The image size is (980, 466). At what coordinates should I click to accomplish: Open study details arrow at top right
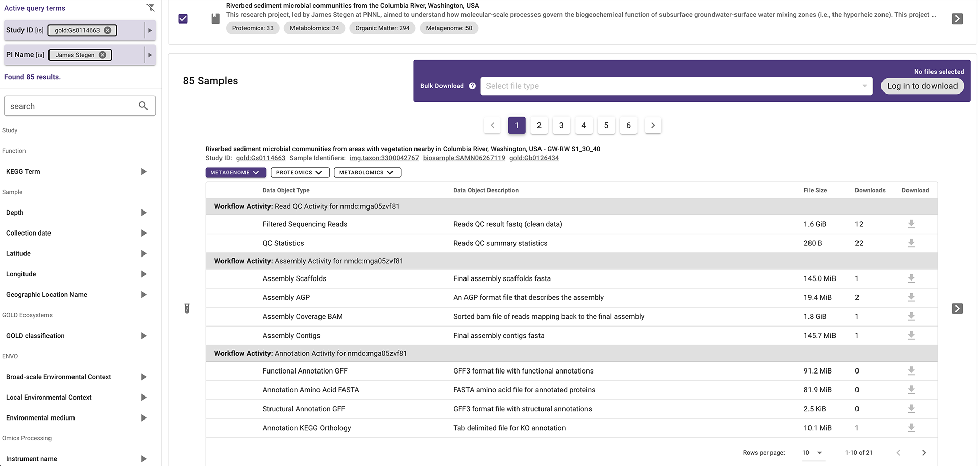click(x=957, y=19)
